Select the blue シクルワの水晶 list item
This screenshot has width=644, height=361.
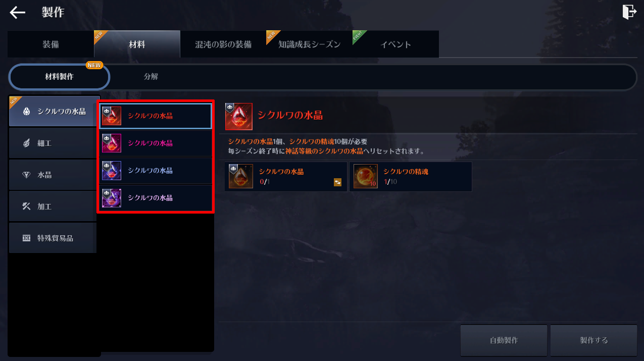(x=156, y=171)
